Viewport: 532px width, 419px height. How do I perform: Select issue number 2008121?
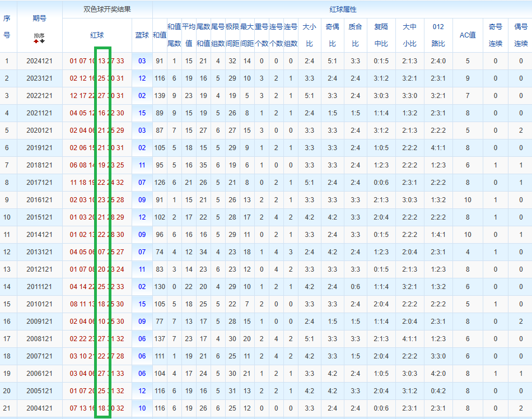[39, 338]
